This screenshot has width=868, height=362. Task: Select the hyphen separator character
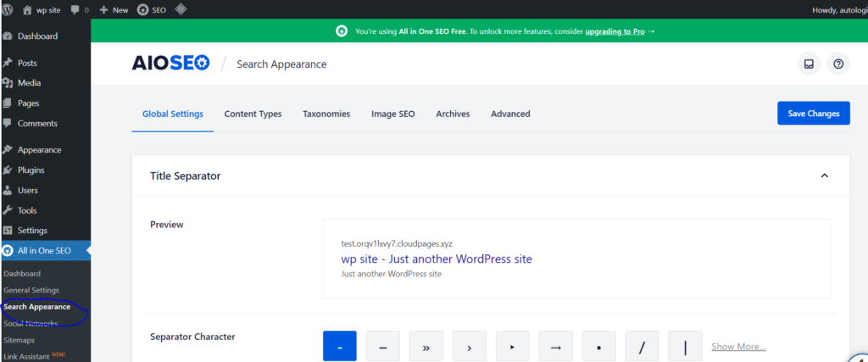(x=339, y=346)
